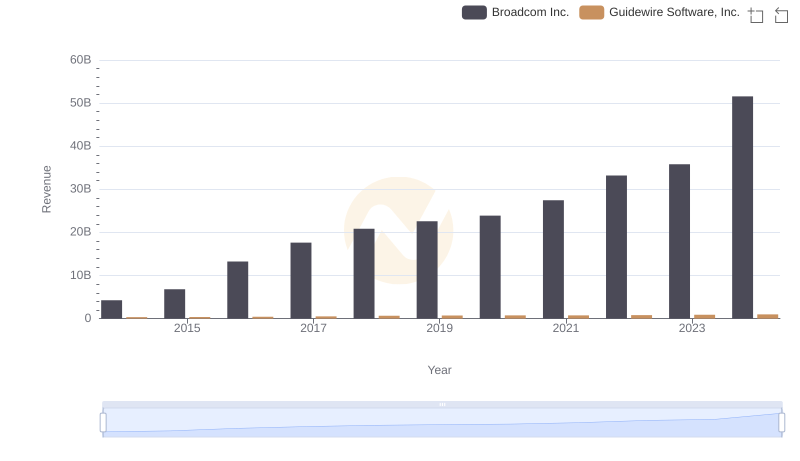
Task: Click the 20B y-axis label
Action: 81,232
